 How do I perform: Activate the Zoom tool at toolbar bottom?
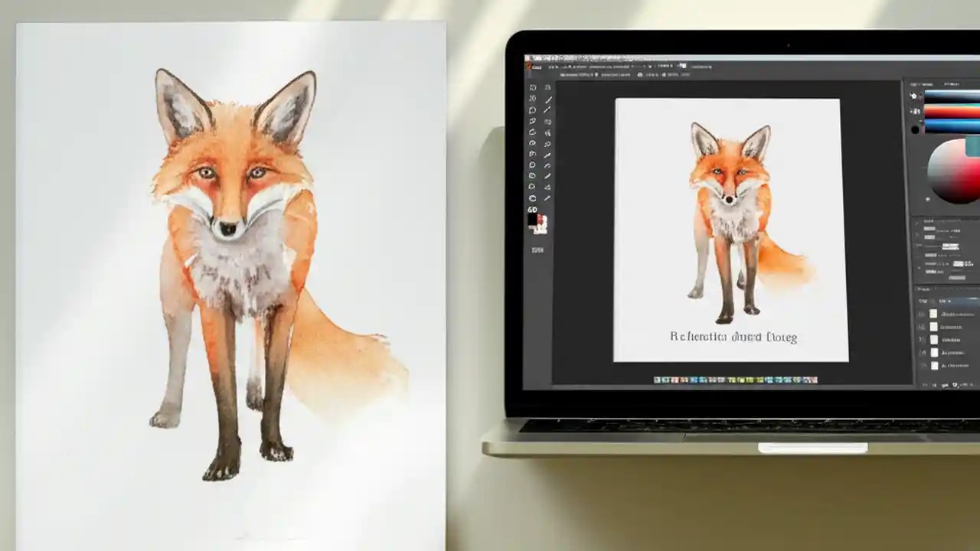click(534, 199)
